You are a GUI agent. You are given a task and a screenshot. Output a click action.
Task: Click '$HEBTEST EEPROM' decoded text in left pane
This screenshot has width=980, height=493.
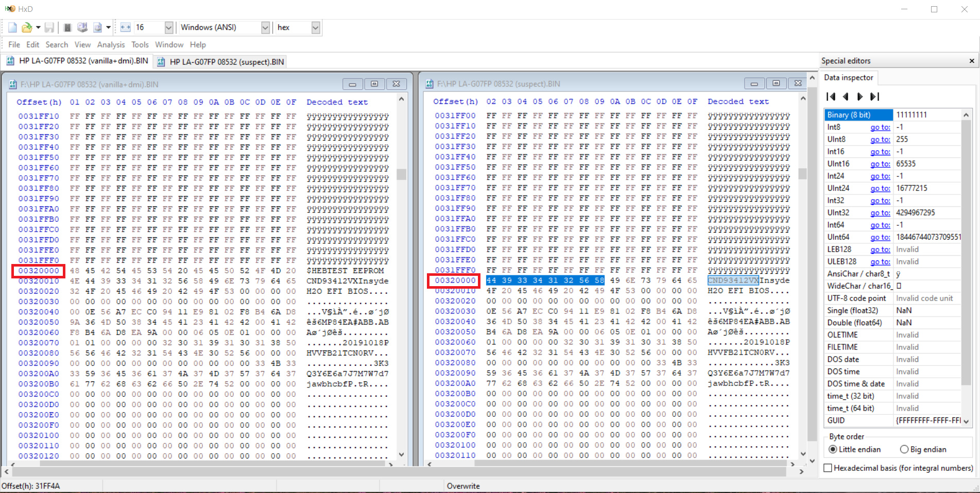point(345,271)
